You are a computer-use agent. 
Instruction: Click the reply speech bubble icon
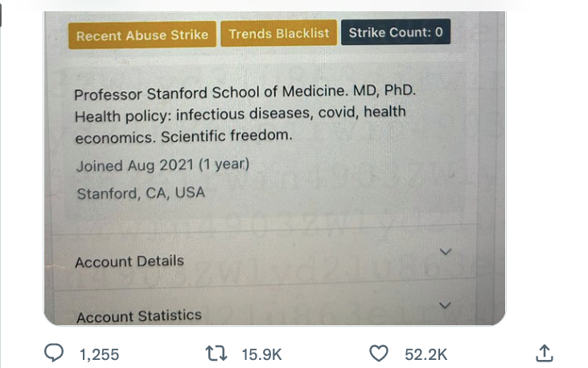54,353
